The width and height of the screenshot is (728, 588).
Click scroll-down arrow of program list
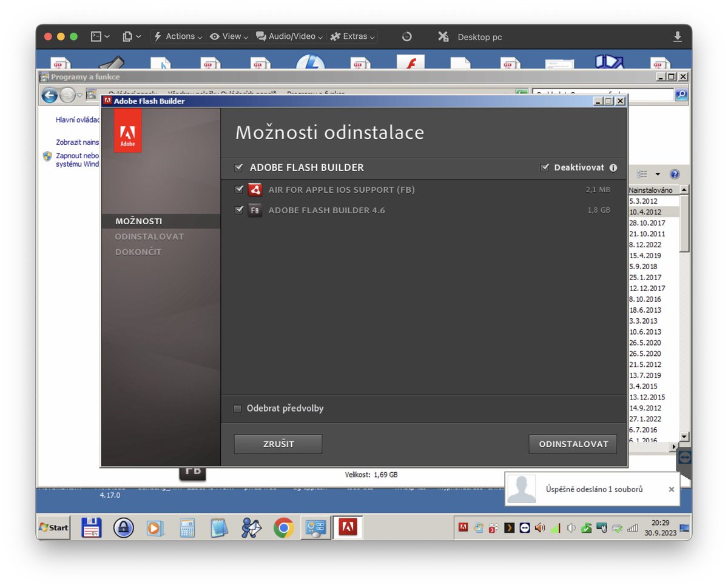pyautogui.click(x=684, y=436)
